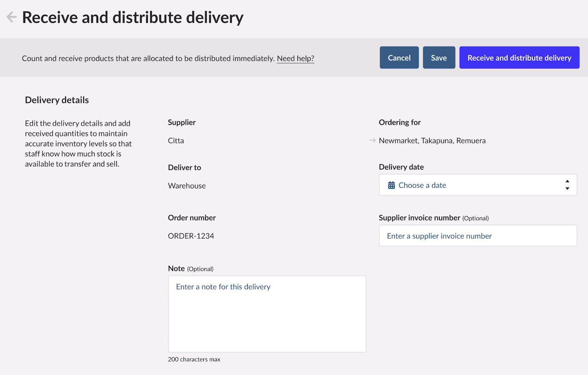
Task: Click the back arrow beside the page title
Action: click(x=11, y=17)
